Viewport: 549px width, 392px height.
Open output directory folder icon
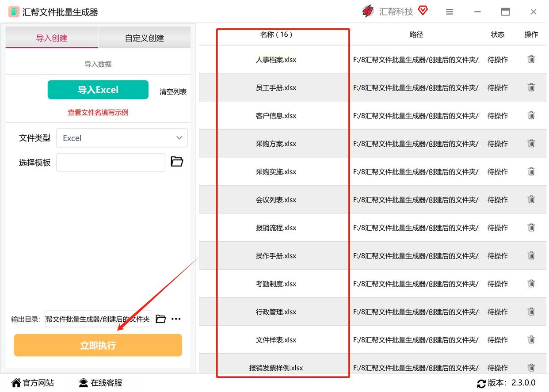161,319
